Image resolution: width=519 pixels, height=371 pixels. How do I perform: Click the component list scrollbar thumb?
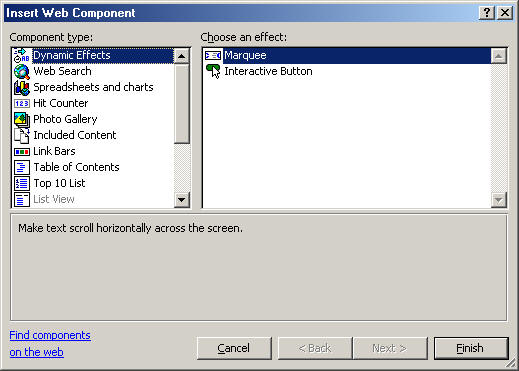[182, 104]
